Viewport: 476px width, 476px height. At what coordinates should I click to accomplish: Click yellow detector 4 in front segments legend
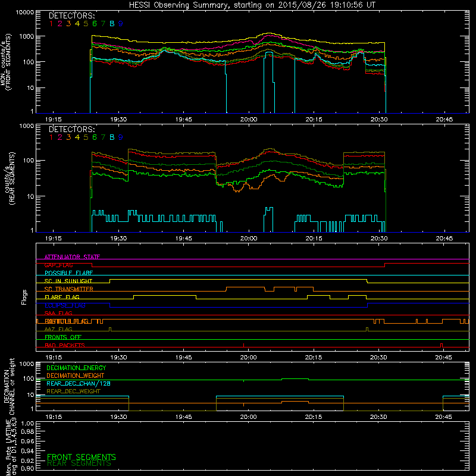[77, 24]
